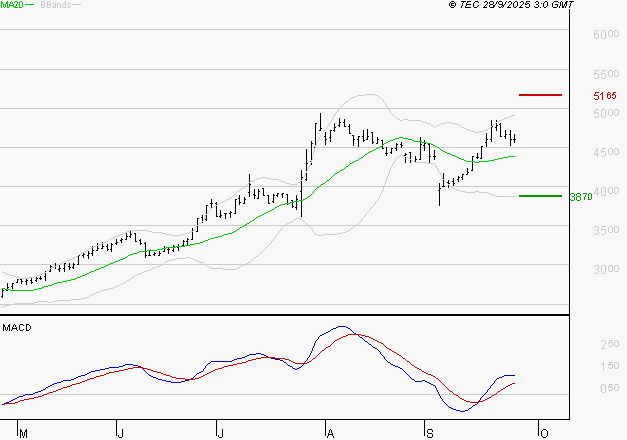
Task: Click the A month marker on time axis
Action: (330, 434)
